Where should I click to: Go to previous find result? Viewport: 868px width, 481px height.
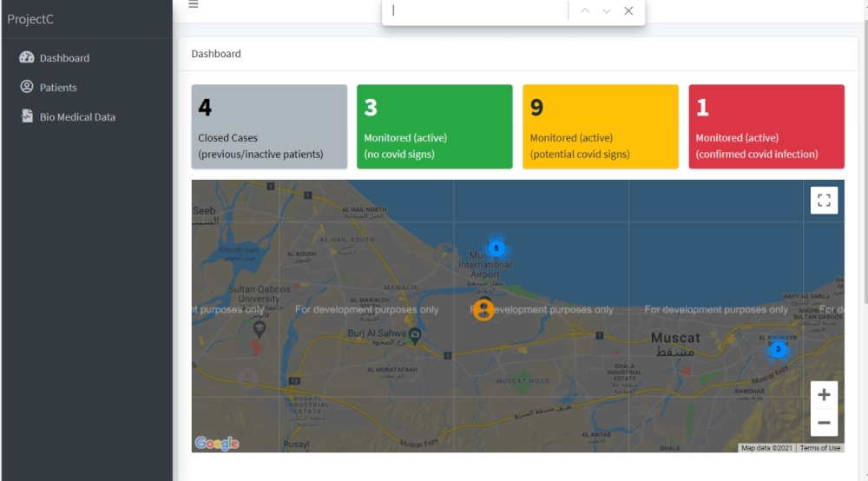tap(585, 11)
